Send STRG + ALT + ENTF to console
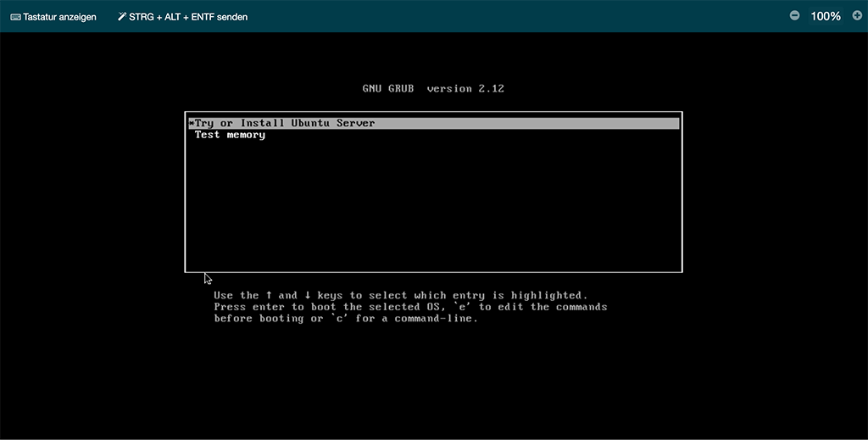This screenshot has width=868, height=440. 183,17
